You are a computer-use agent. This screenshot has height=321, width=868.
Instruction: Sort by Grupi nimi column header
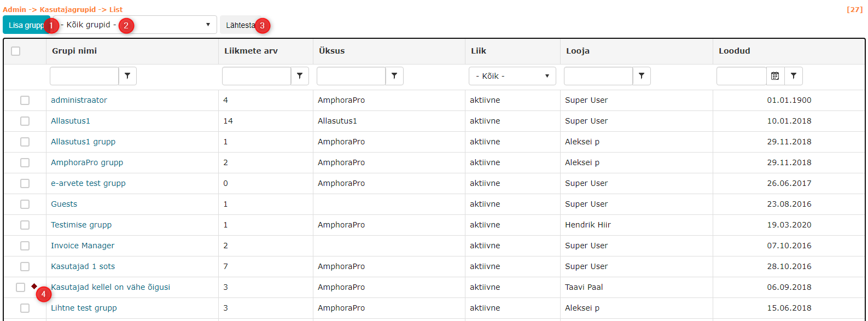point(74,51)
